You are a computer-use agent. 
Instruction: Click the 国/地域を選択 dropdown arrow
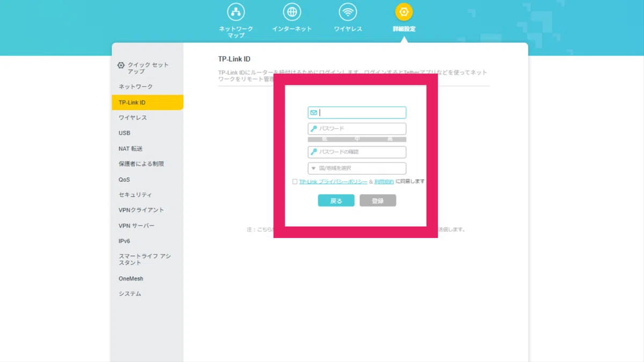pyautogui.click(x=313, y=168)
